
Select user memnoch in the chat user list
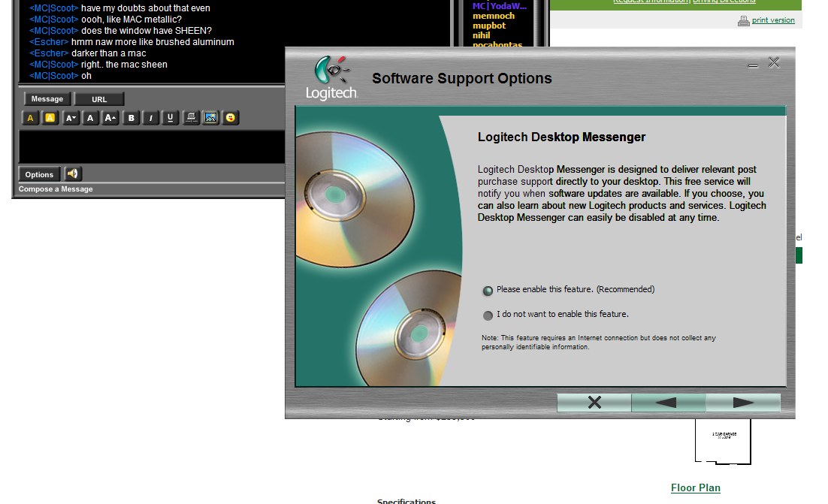(x=493, y=16)
